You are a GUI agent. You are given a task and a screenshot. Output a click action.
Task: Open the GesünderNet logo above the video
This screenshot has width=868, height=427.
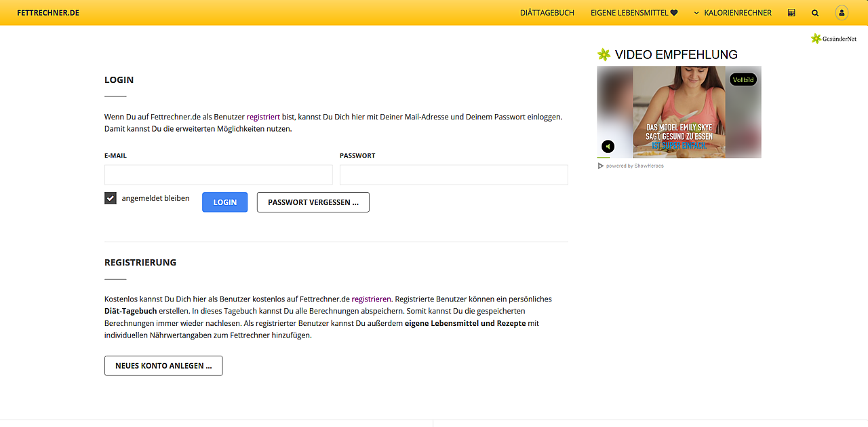point(833,38)
